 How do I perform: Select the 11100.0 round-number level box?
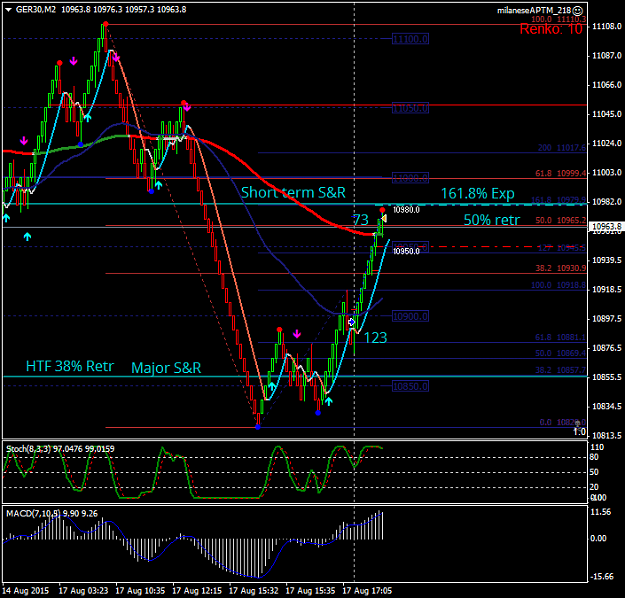pos(410,39)
